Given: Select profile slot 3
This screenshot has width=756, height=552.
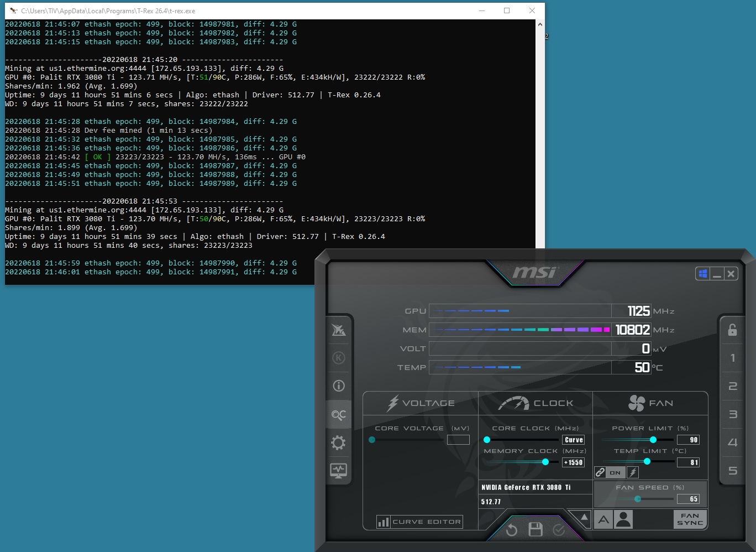Looking at the screenshot, I should coord(733,414).
